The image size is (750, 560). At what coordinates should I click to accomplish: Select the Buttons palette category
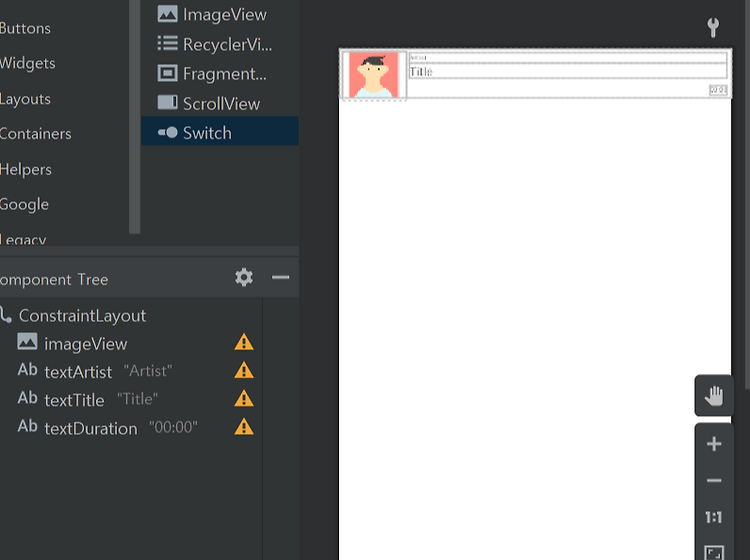(x=25, y=28)
